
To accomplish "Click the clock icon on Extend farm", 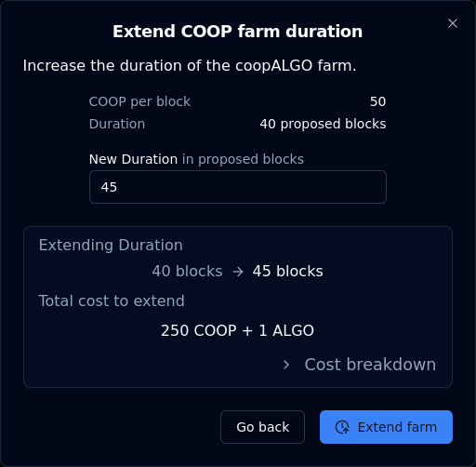I will pyautogui.click(x=342, y=427).
